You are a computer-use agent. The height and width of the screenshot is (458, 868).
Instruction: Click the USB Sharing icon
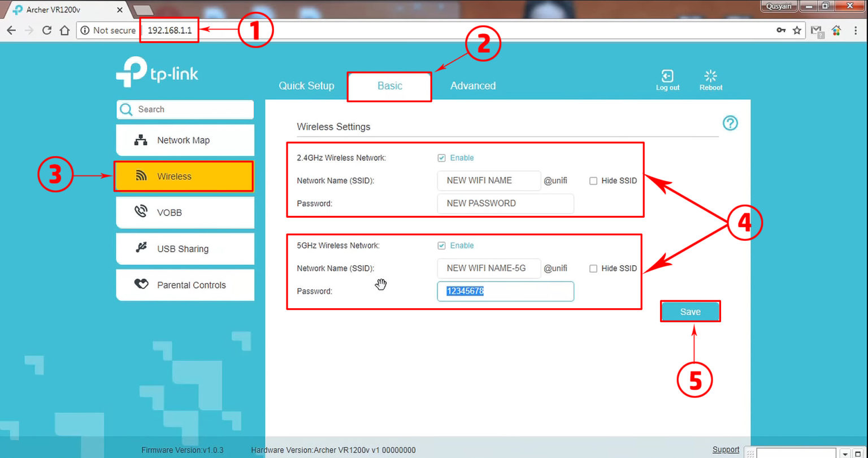coord(141,248)
